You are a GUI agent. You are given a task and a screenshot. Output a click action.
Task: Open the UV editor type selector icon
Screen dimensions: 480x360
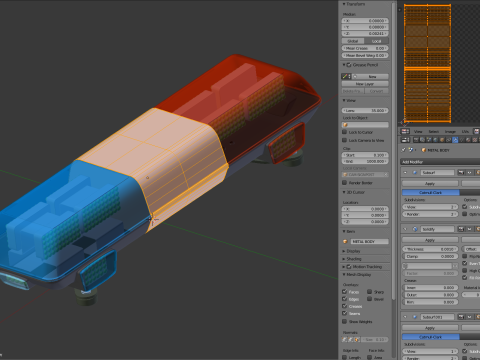click(x=405, y=131)
